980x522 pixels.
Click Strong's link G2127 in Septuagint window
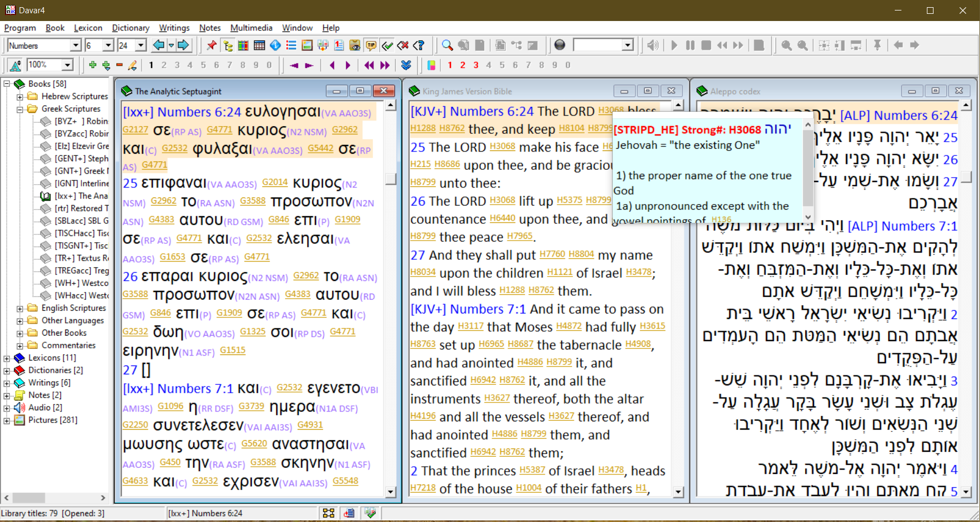[x=135, y=129]
